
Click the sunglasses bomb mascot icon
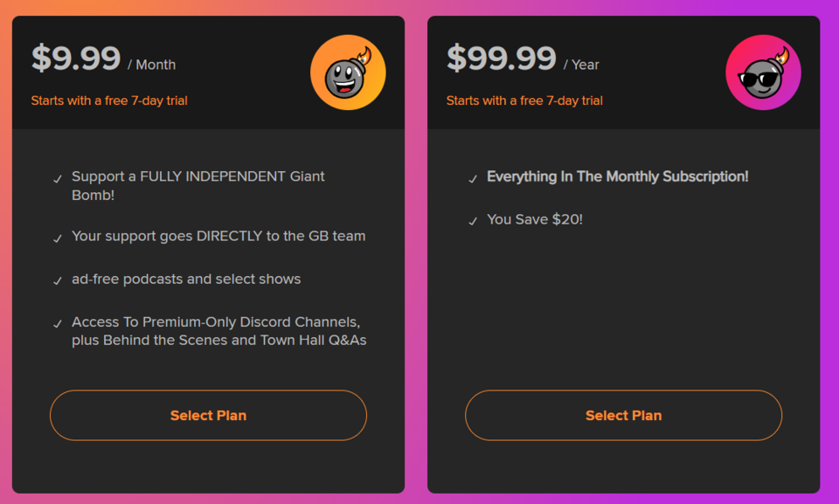[x=763, y=72]
